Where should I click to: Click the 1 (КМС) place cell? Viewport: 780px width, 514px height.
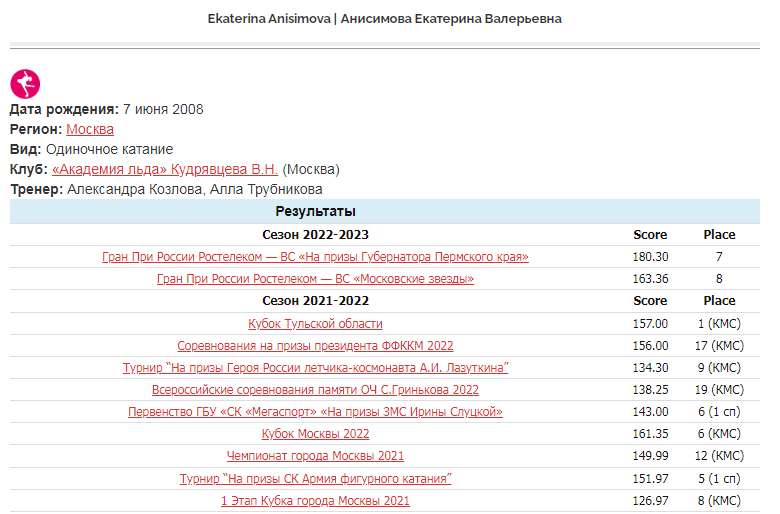click(718, 323)
